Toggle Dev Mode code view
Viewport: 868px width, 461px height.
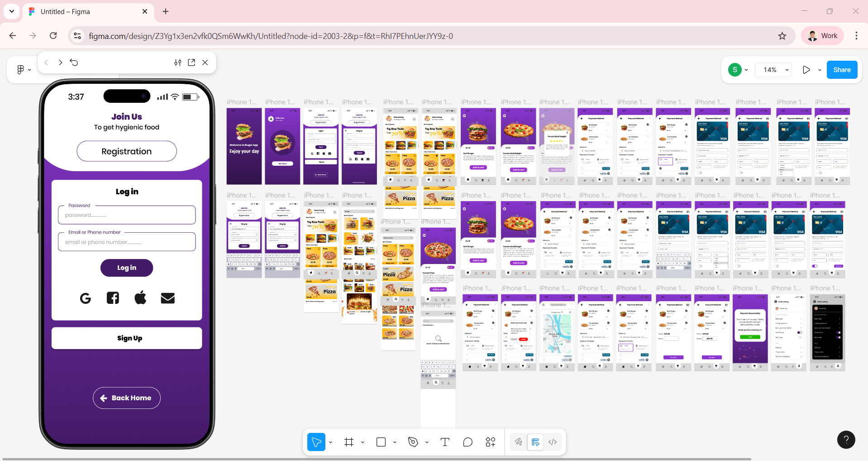553,442
